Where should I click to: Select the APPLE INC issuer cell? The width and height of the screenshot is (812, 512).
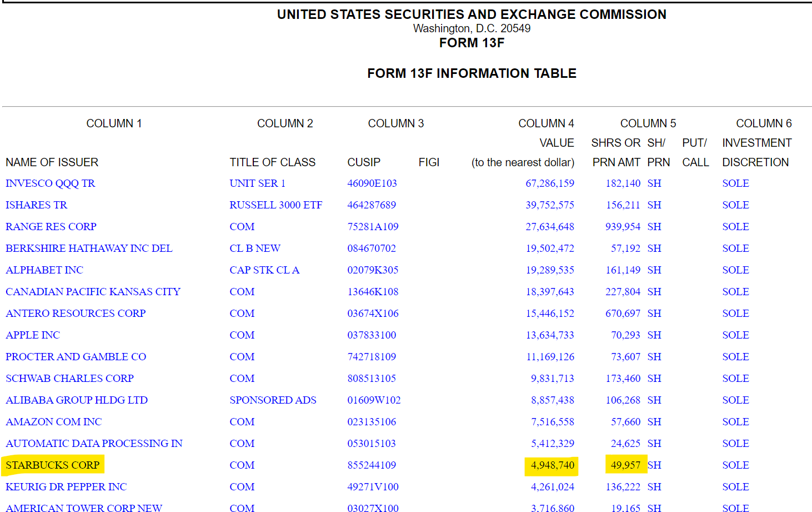[x=33, y=335]
